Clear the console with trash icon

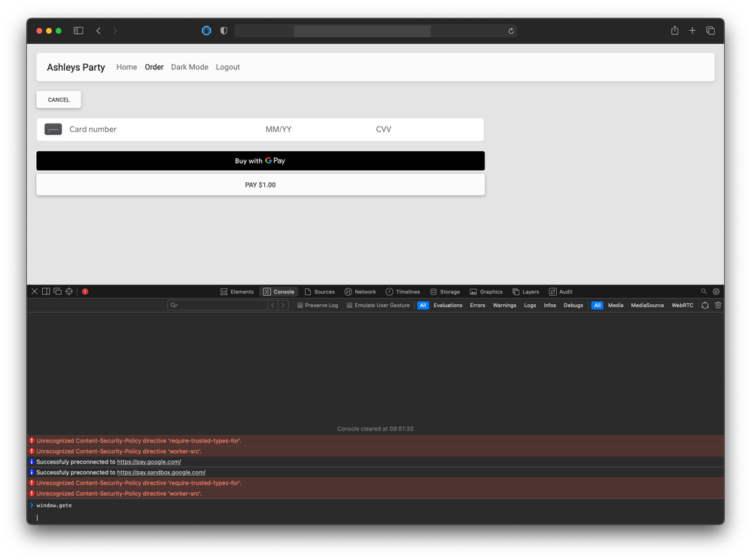(x=718, y=305)
